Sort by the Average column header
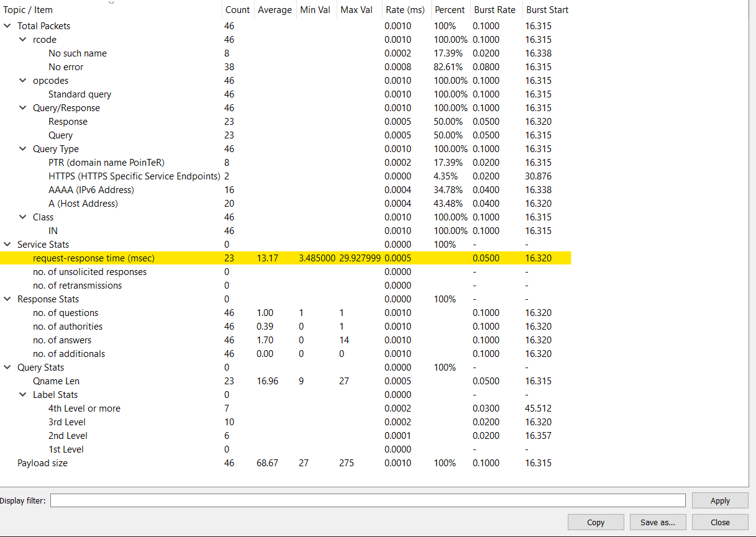The width and height of the screenshot is (756, 537). [275, 9]
